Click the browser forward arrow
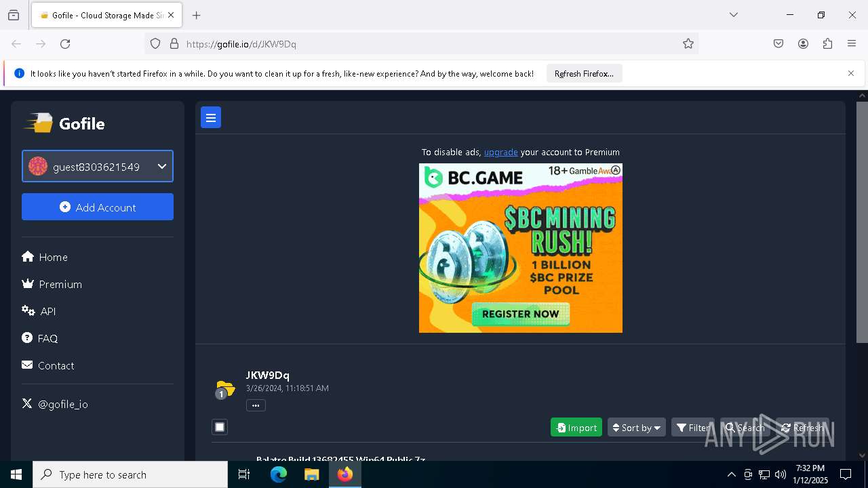The width and height of the screenshot is (868, 488). 41,44
